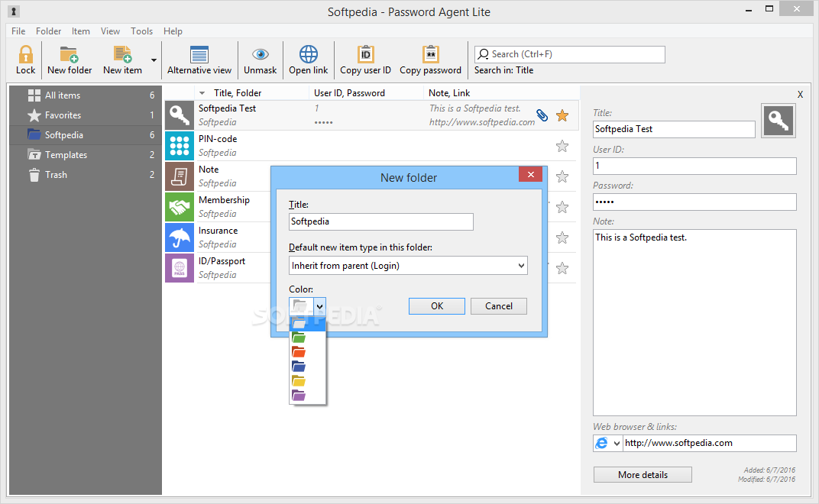Copy user ID to clipboard
Viewport: 819px width, 504px height.
[x=365, y=60]
